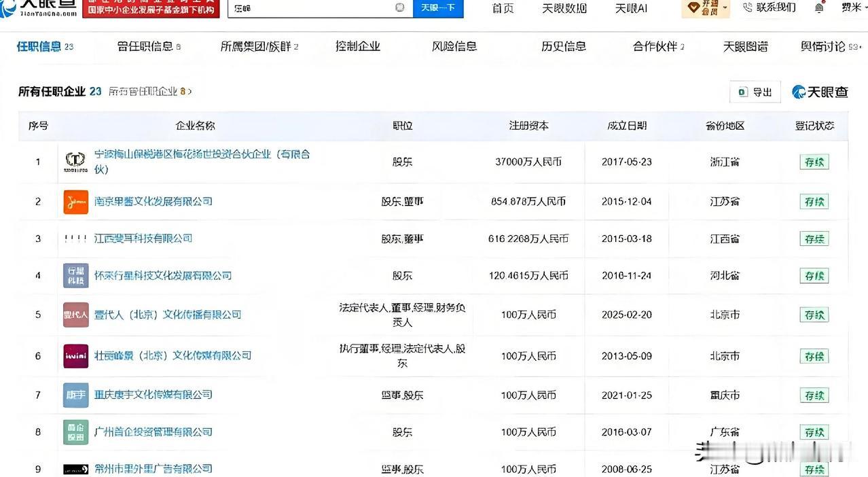The height and width of the screenshot is (477, 868).
Task: Click the 壹代人 logo in row 5
Action: point(75,315)
